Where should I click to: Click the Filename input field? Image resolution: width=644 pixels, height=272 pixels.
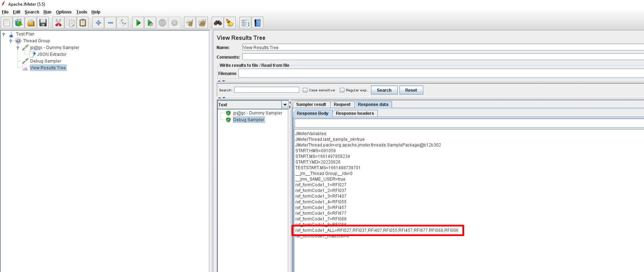pyautogui.click(x=441, y=73)
